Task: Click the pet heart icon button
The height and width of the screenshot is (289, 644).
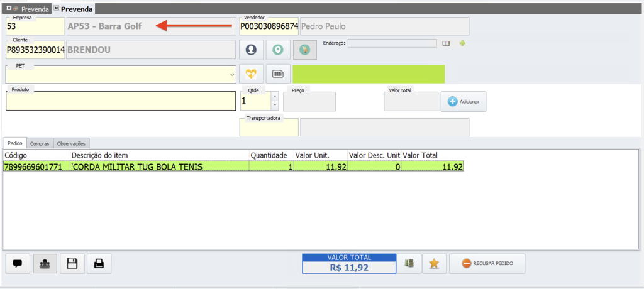Action: [x=252, y=74]
